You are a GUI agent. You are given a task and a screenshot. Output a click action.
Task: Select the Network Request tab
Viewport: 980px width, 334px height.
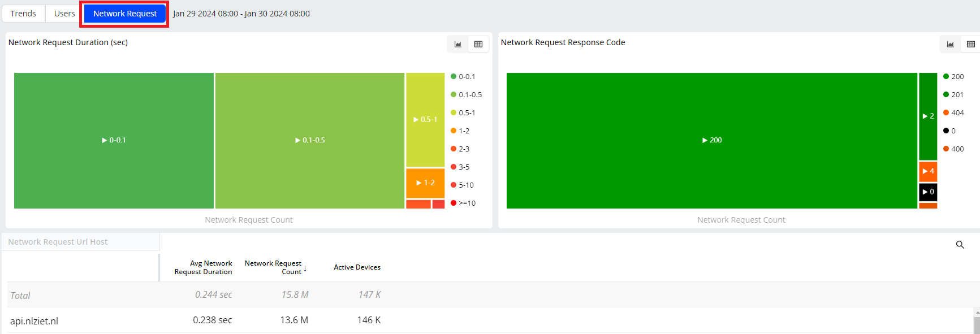click(125, 14)
